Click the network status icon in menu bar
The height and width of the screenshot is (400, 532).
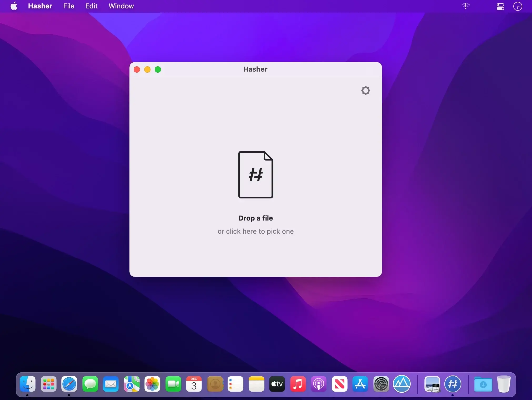click(x=465, y=6)
